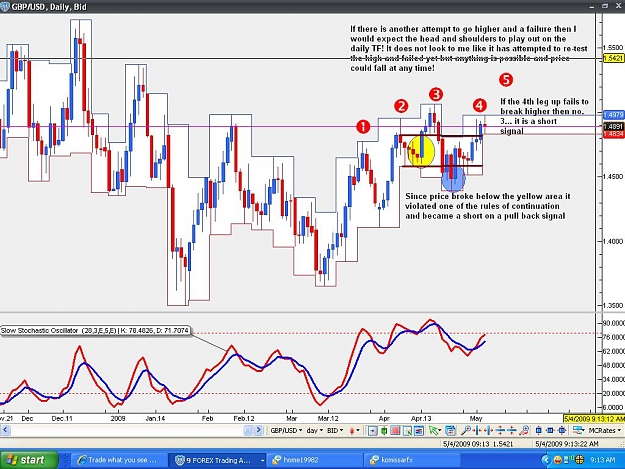This screenshot has height=469, width=625.
Task: Open the BID price type dropdown
Action: [x=335, y=430]
